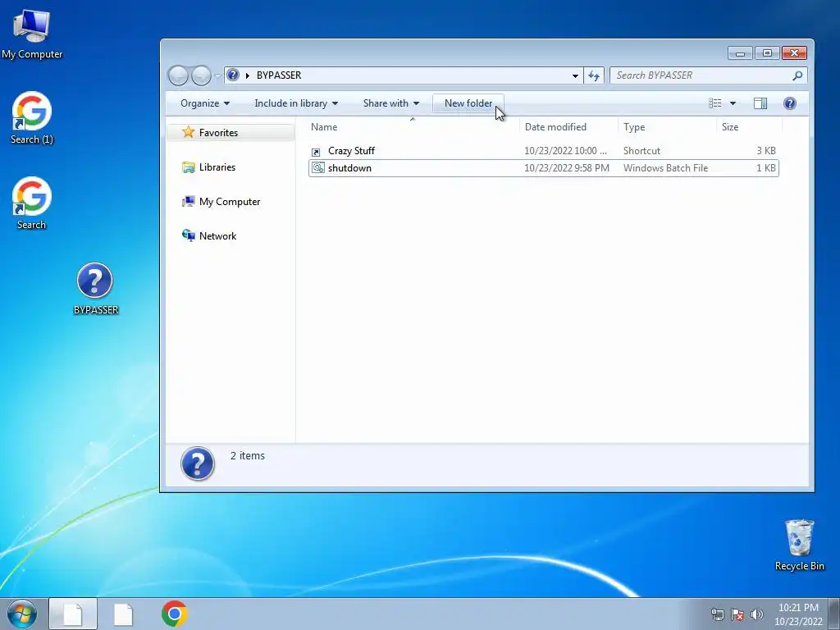Viewport: 840px width, 630px height.
Task: Open the Search (1) desktop shortcut
Action: [32, 118]
